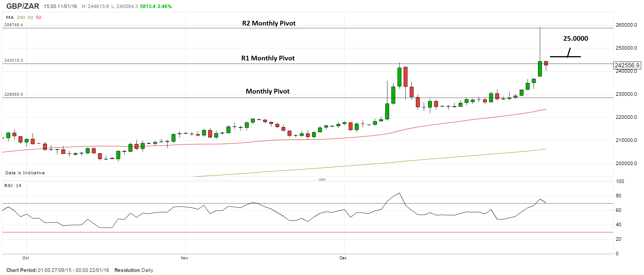Viewport: 644px width, 275px height.
Task: Select the green 200 MA period
Action: [x=21, y=17]
